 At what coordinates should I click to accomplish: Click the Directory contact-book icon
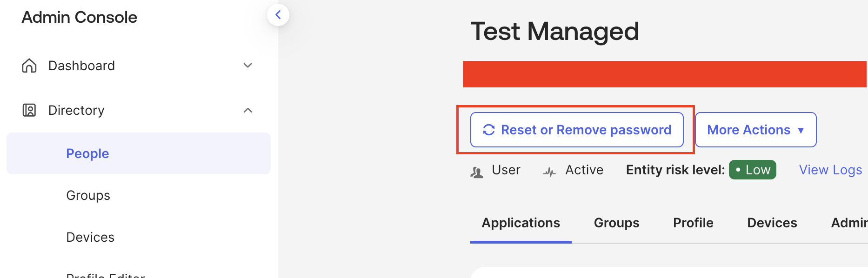29,110
